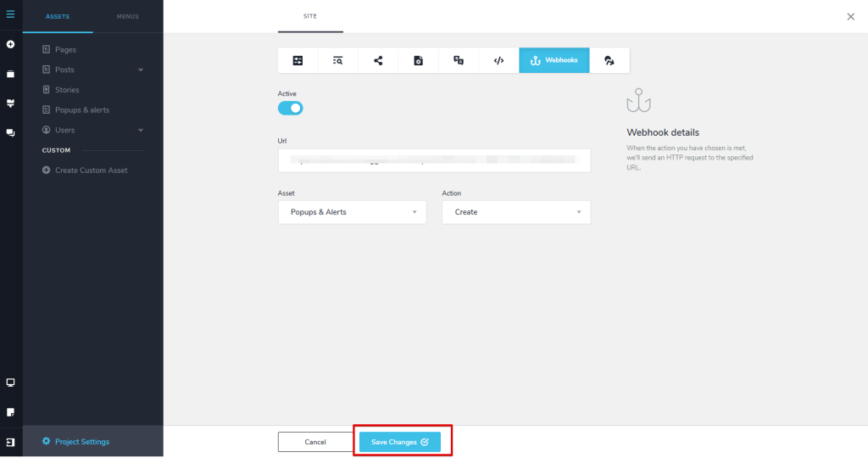Select the Webhooks tab
Screen dimensions: 868x458
[554, 60]
